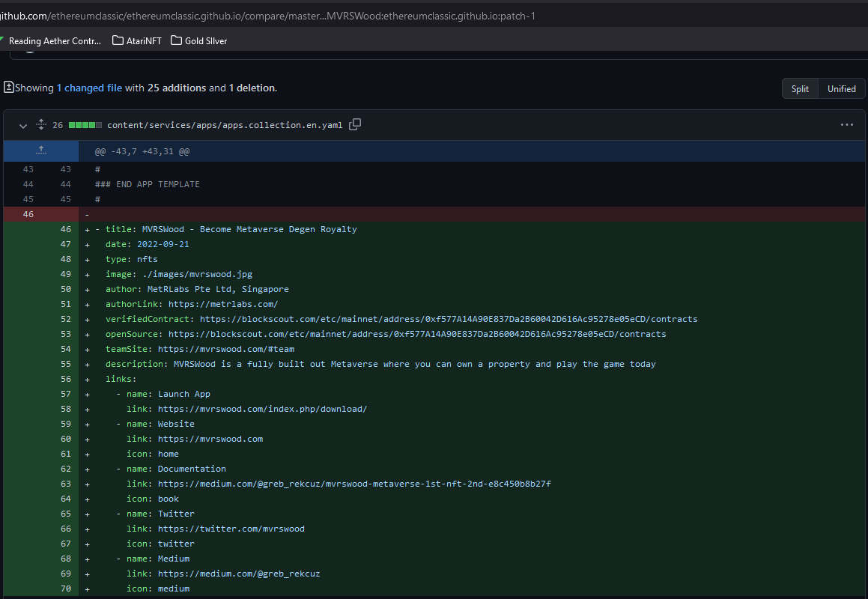The image size is (868, 599).
Task: Open the file options three-dot menu
Action: click(x=847, y=124)
